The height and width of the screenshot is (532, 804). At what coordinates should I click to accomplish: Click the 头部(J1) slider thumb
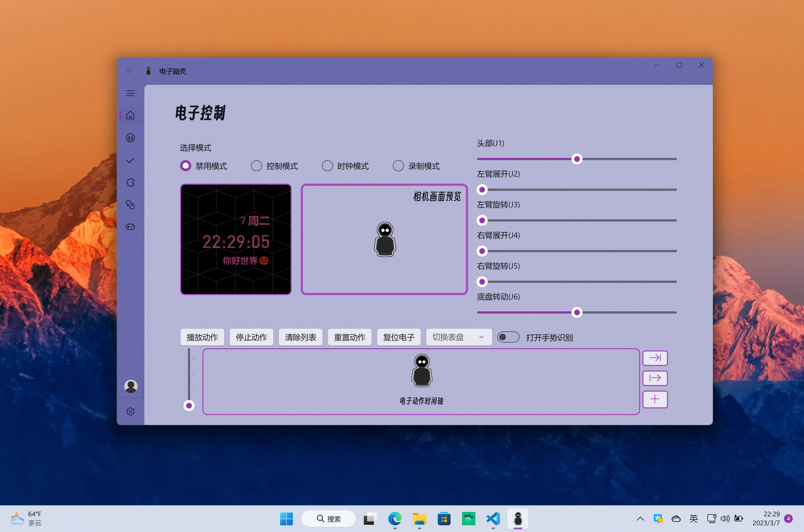[577, 159]
